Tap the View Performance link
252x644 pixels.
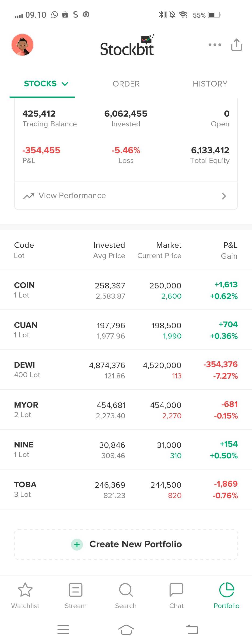click(72, 195)
